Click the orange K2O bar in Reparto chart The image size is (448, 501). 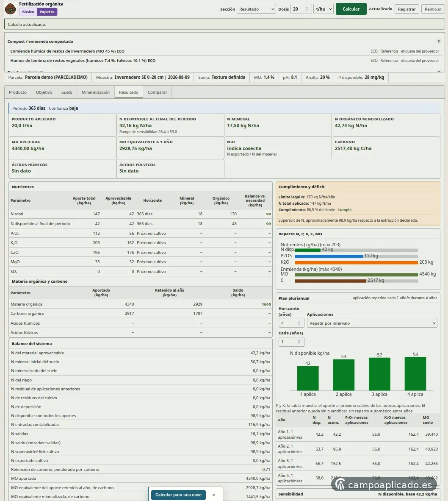(x=357, y=262)
